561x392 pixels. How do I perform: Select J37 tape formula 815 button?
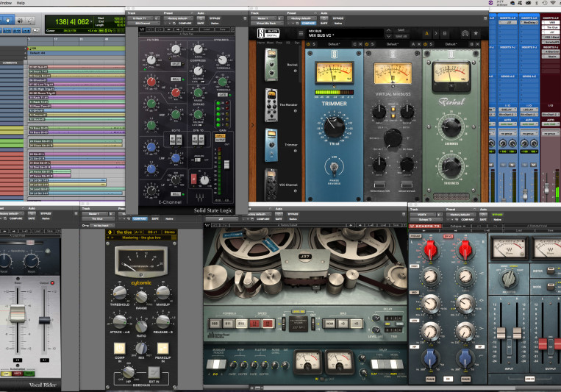coord(241,324)
